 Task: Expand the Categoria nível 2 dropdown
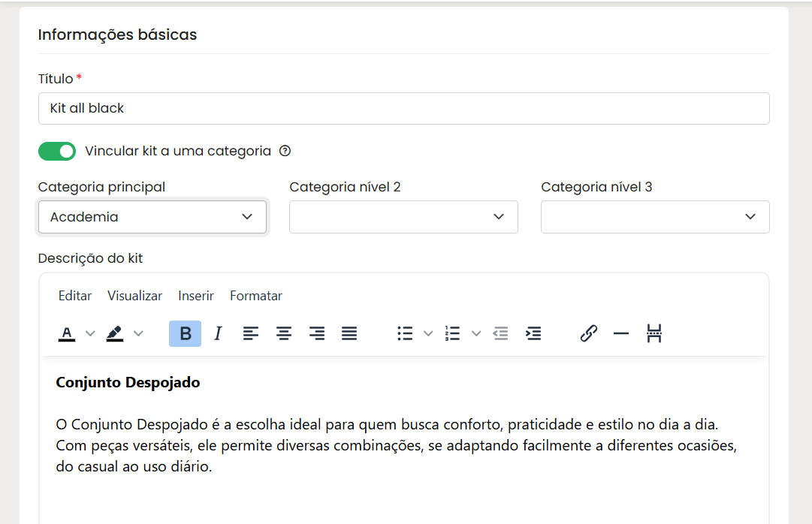[x=403, y=217]
